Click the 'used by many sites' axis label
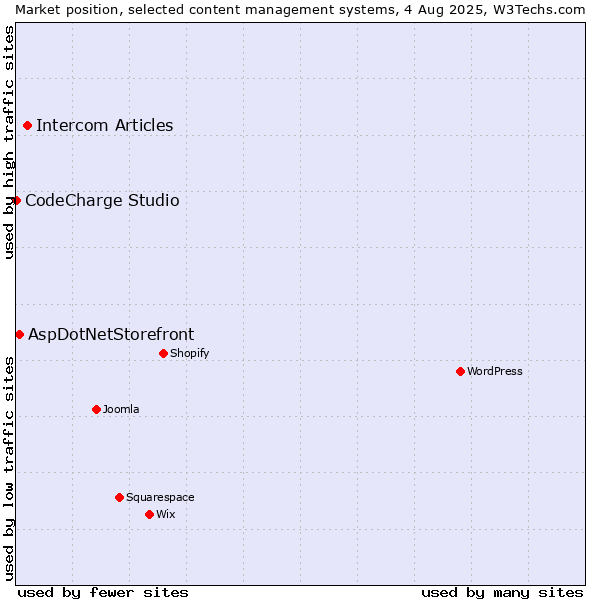Image resolution: width=600 pixels, height=600 pixels. coord(502,593)
